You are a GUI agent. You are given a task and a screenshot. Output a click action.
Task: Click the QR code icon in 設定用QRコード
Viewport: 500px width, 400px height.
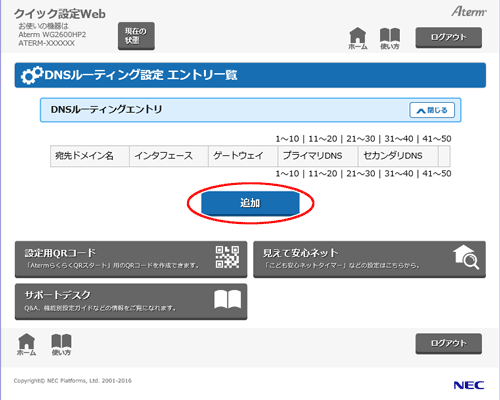pos(227,257)
